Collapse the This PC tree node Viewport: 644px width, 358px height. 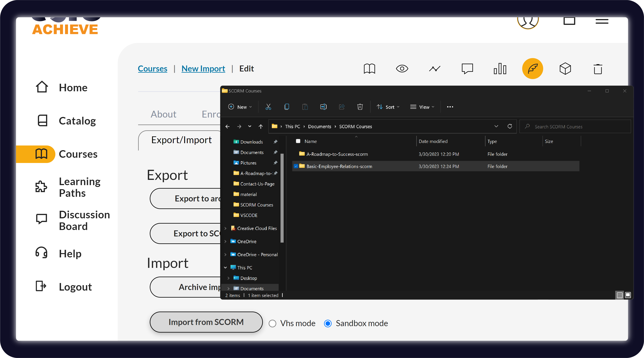[225, 267]
